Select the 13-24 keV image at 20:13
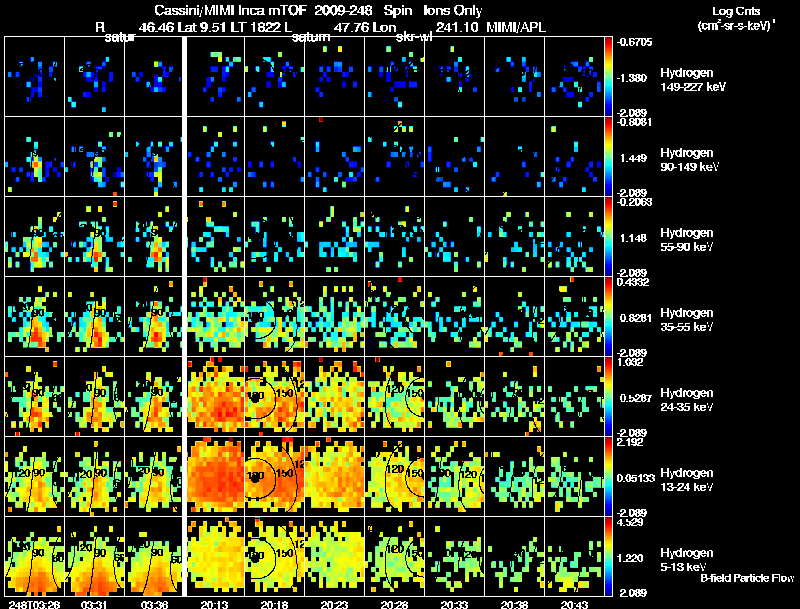 215,476
